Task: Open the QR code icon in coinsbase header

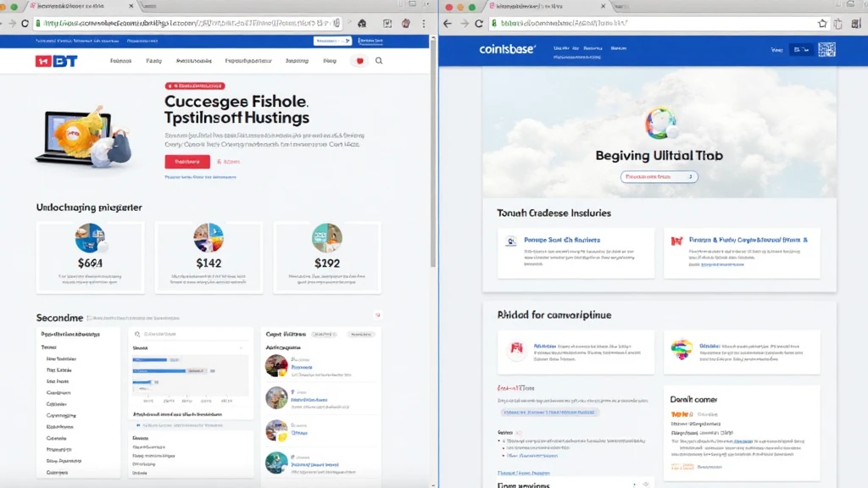Action: [x=827, y=50]
